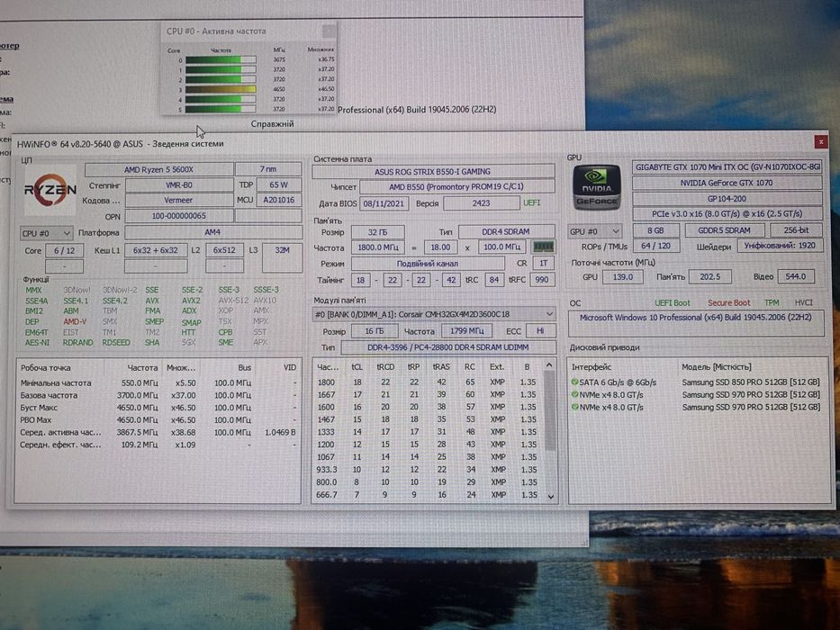
Task: Click the tRCD column header in timings table
Action: pyautogui.click(x=385, y=367)
